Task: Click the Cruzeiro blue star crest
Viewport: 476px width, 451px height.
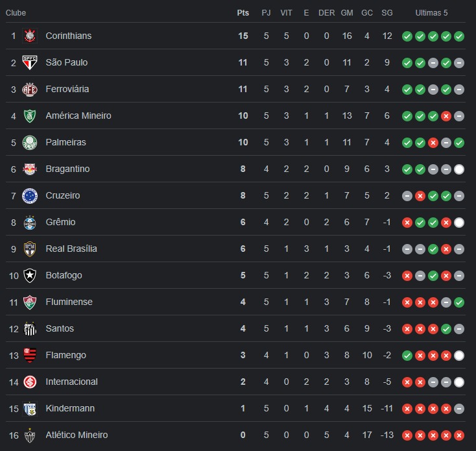Action: [x=30, y=195]
